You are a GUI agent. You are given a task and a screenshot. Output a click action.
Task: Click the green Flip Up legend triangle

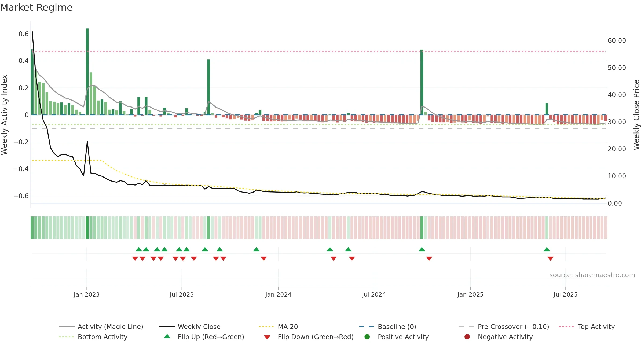[167, 336]
